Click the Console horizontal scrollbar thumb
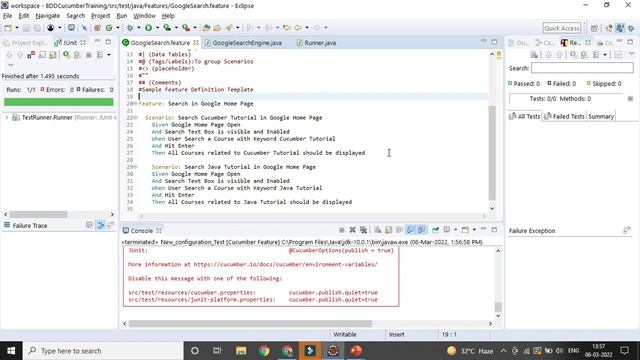The width and height of the screenshot is (640, 360). [x=250, y=324]
